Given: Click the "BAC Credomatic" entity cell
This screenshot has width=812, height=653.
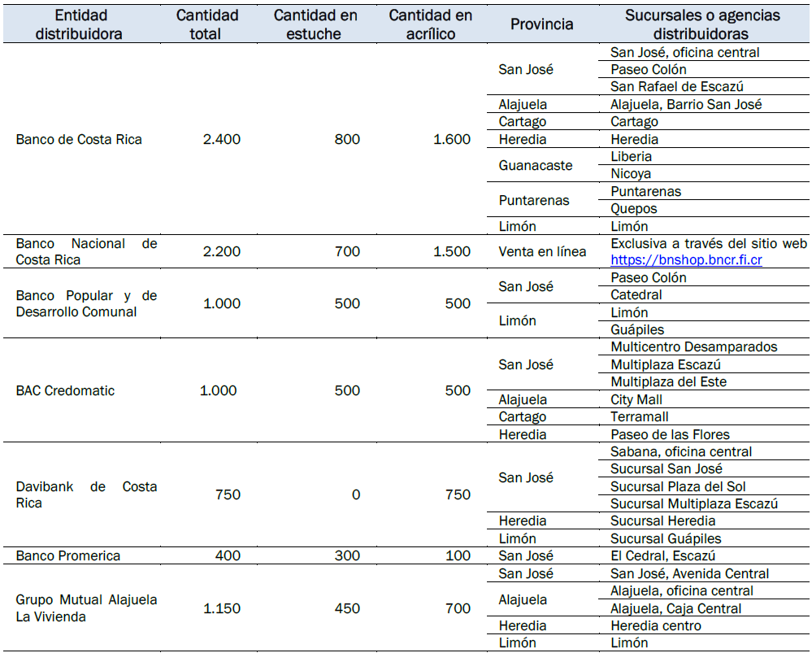Looking at the screenshot, I should (65, 391).
